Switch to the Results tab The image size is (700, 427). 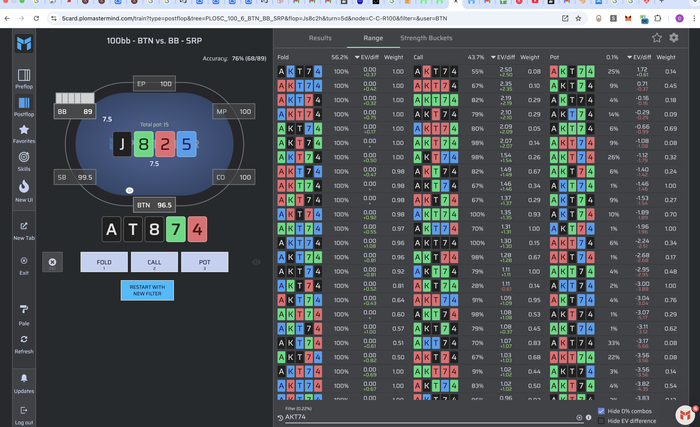(320, 38)
